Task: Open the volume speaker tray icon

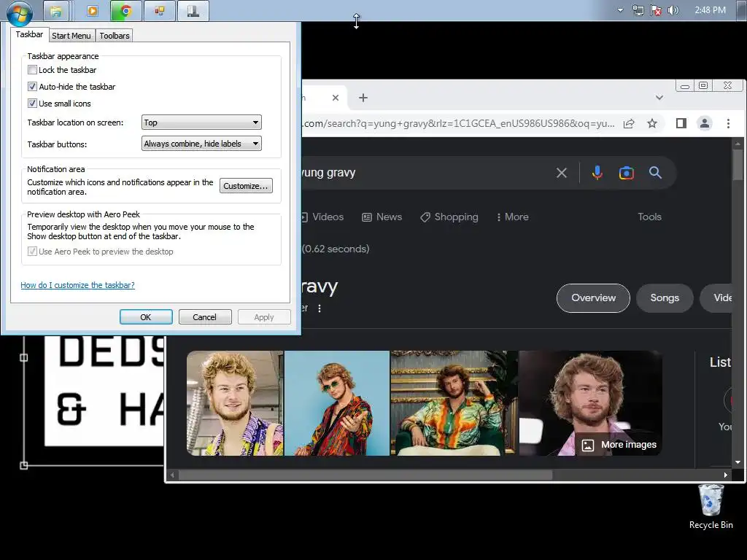Action: [x=673, y=10]
